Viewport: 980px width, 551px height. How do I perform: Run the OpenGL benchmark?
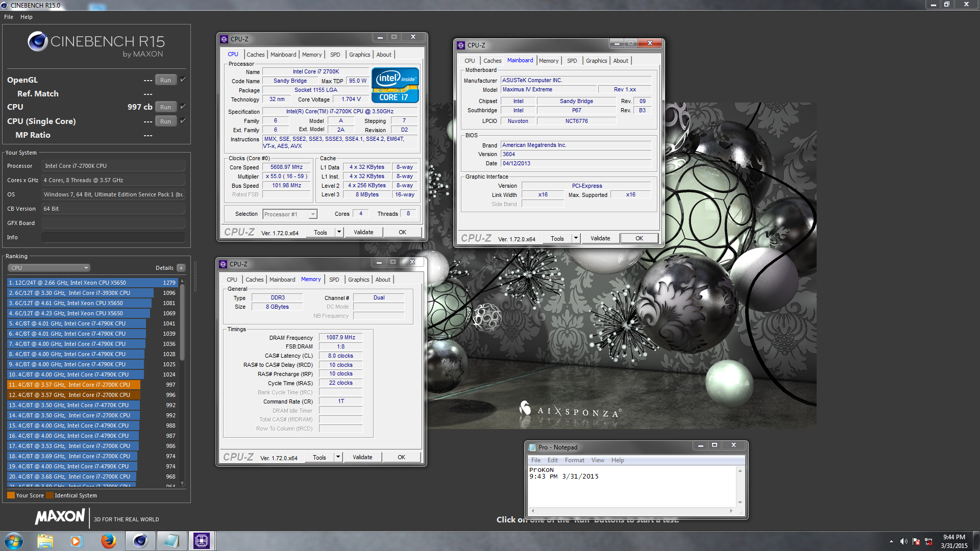click(x=165, y=80)
